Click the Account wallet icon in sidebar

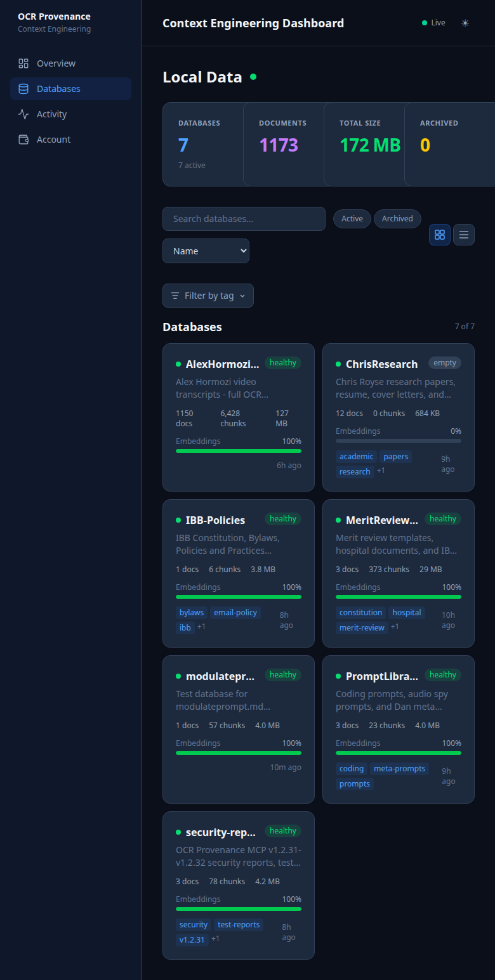coord(23,140)
